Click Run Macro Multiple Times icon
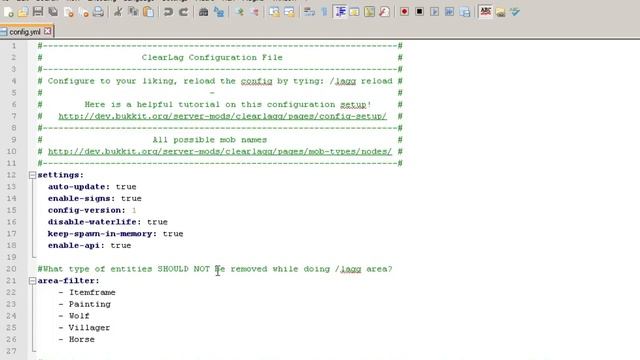Viewport: 640px width, 360px height. (449, 12)
